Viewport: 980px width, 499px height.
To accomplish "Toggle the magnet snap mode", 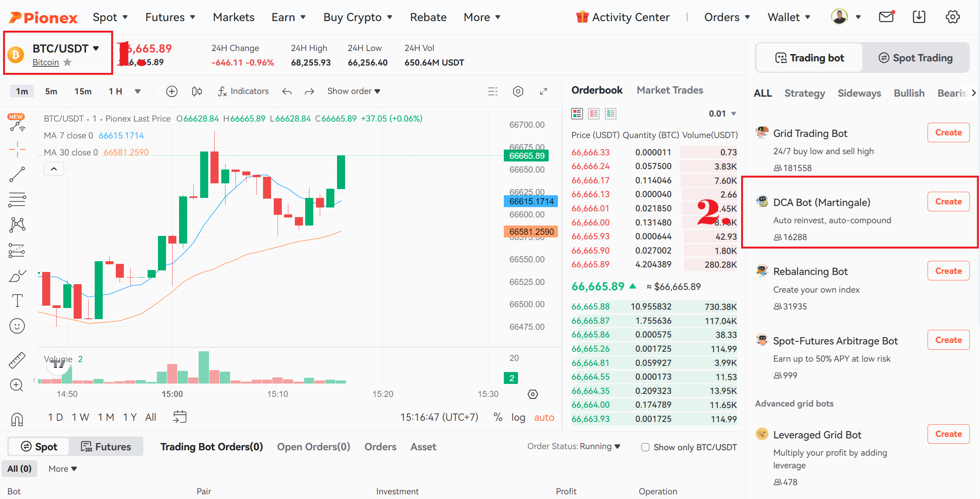I will click(x=17, y=419).
